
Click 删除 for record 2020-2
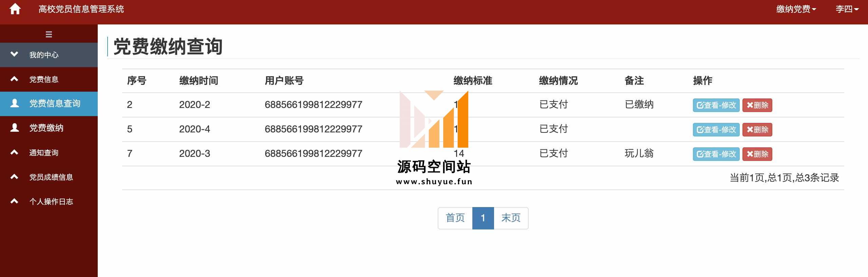click(x=757, y=105)
